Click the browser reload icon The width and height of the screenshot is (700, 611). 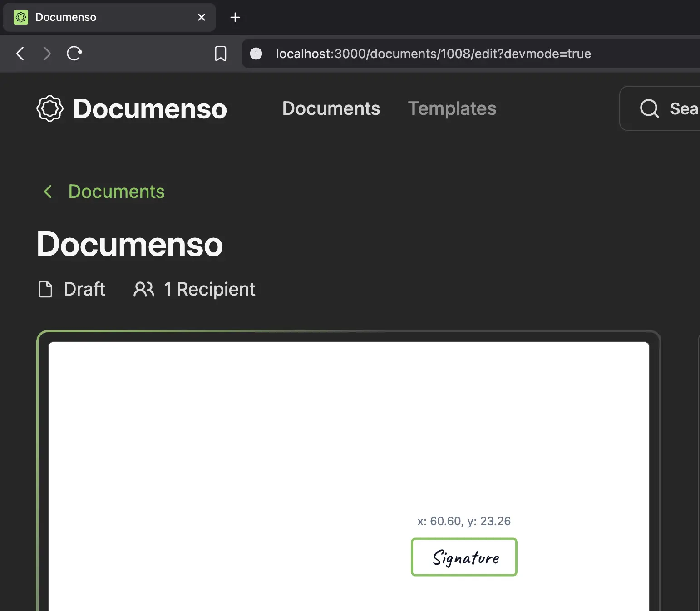[74, 54]
